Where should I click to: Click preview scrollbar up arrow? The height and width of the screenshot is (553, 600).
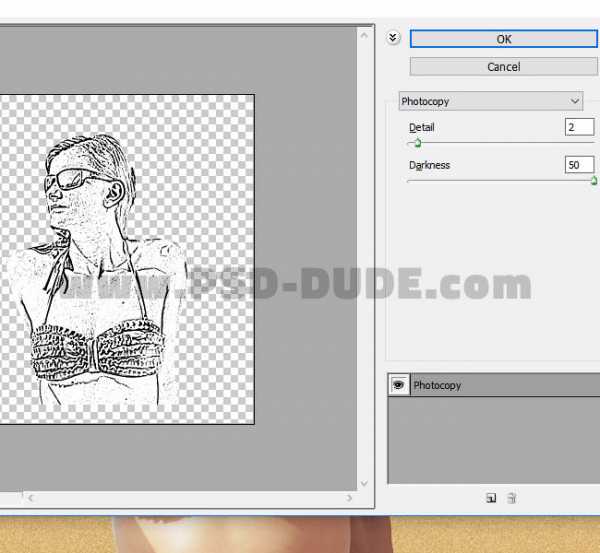tap(366, 33)
